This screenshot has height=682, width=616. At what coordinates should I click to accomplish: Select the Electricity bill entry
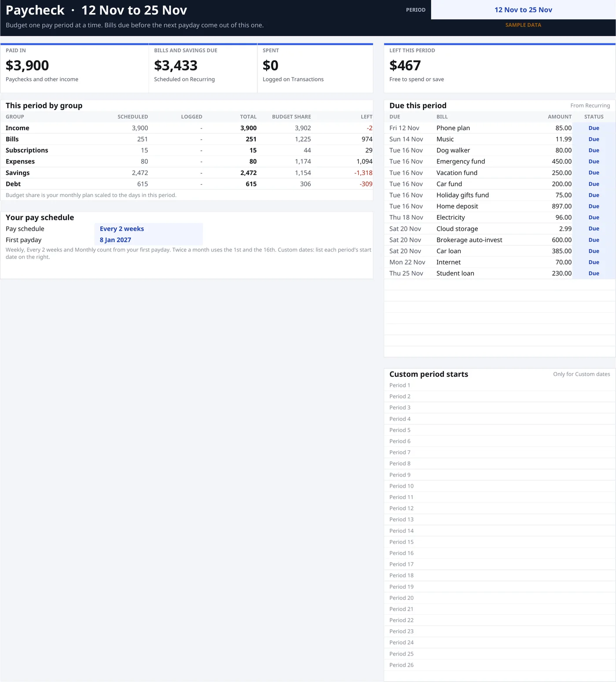(x=451, y=217)
